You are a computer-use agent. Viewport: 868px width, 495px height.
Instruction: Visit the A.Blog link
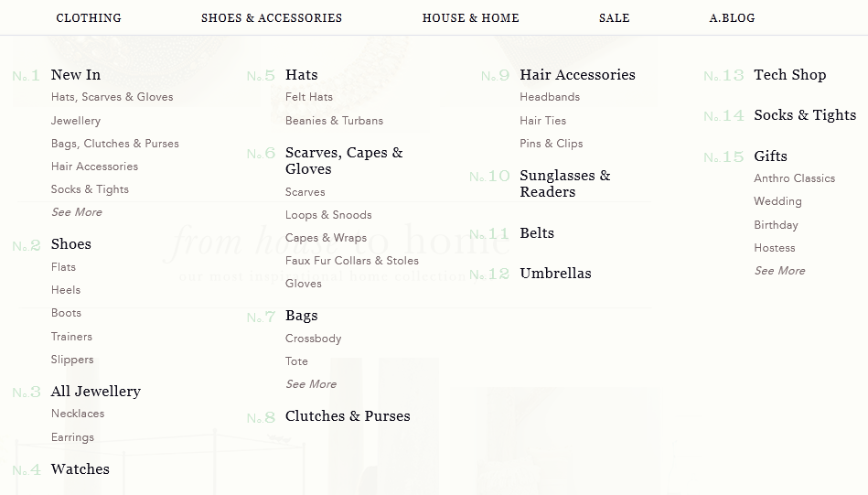pyautogui.click(x=732, y=17)
